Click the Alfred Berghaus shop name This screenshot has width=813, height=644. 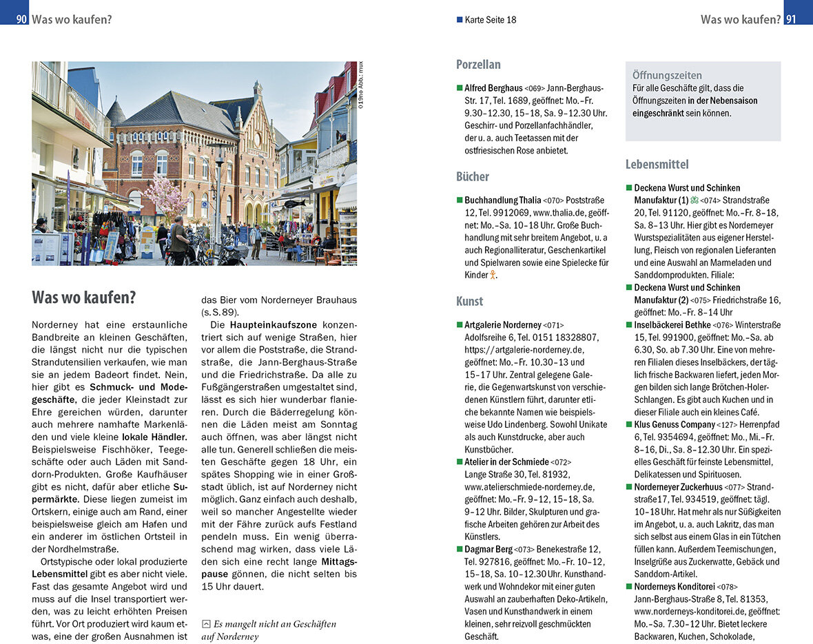click(x=493, y=88)
